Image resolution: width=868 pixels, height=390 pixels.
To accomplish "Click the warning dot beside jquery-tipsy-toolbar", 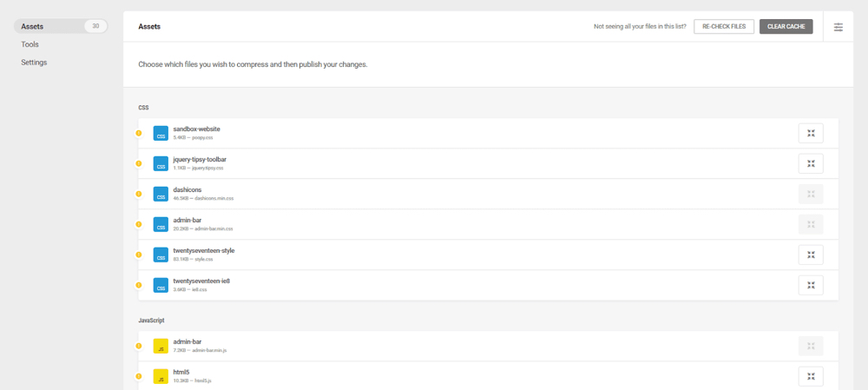I will tap(138, 163).
